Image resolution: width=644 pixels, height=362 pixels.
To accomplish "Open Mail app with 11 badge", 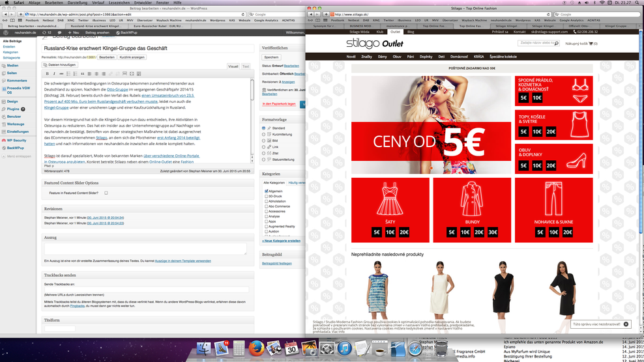I will pos(222,349).
